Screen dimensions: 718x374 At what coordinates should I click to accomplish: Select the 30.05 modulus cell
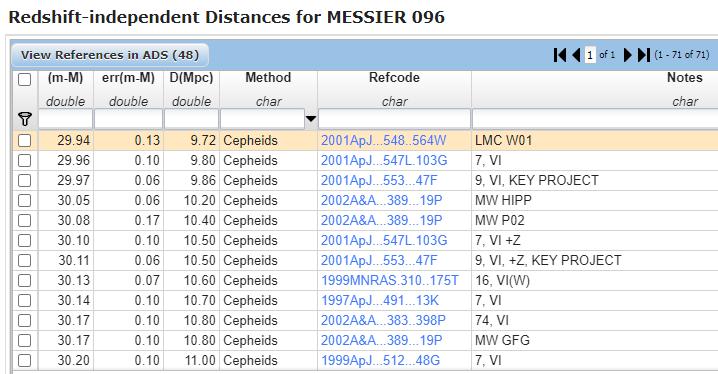[x=66, y=201]
